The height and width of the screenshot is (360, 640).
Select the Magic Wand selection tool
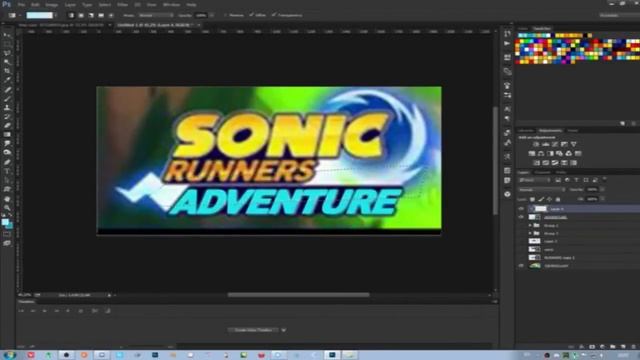(x=7, y=62)
